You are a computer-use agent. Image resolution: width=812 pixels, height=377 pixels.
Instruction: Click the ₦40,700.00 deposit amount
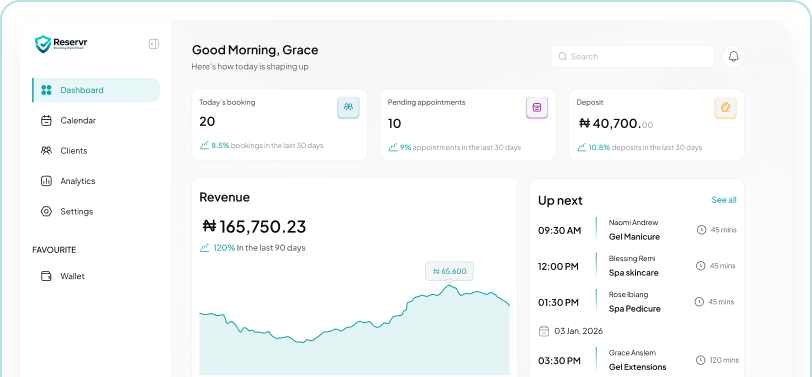[x=616, y=124]
